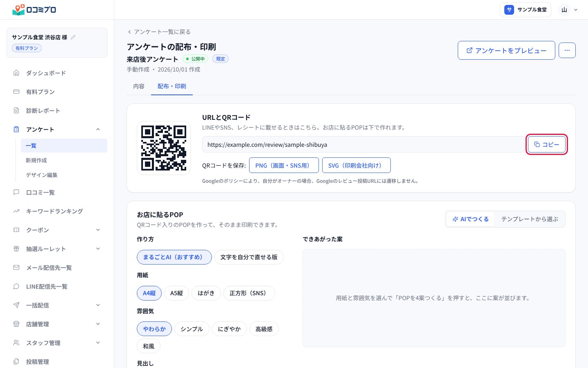The width and height of the screenshot is (588, 368).
Task: Click the ロコミプロ logo icon
Action: 18,9
